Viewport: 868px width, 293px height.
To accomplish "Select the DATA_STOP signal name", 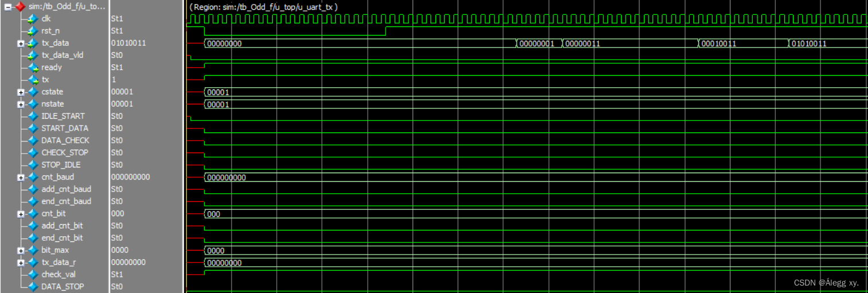I will (x=62, y=287).
